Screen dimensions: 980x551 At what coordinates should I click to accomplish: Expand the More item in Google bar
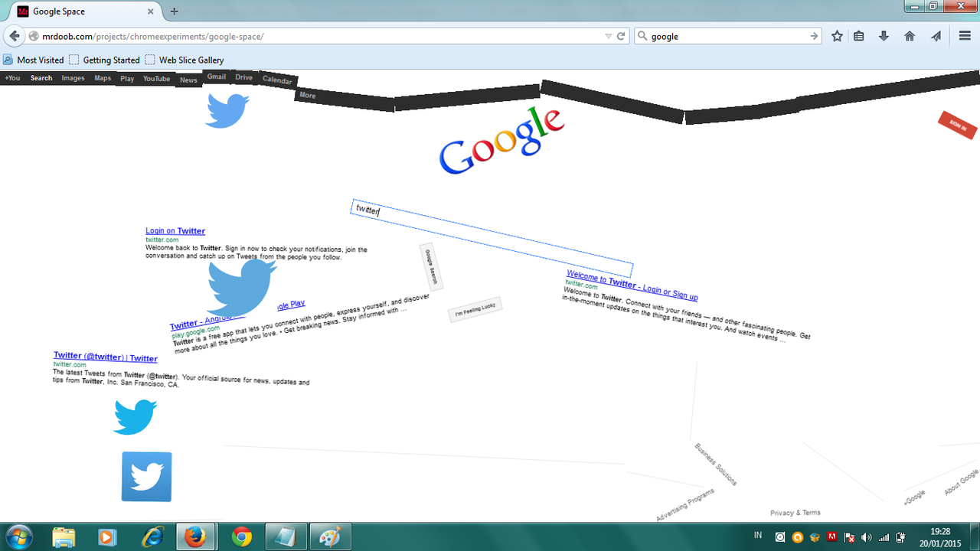[x=308, y=96]
